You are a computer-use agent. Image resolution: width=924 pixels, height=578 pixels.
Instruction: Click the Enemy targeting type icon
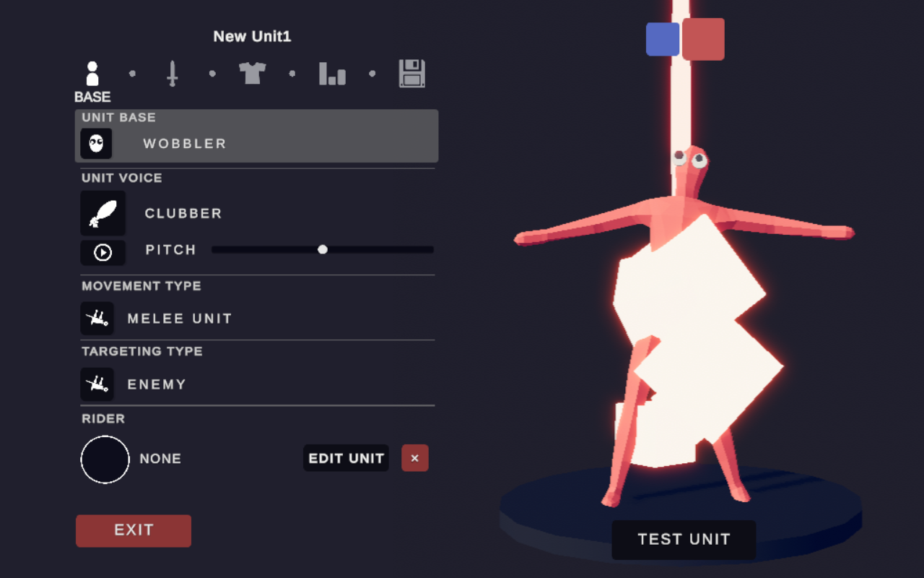97,384
